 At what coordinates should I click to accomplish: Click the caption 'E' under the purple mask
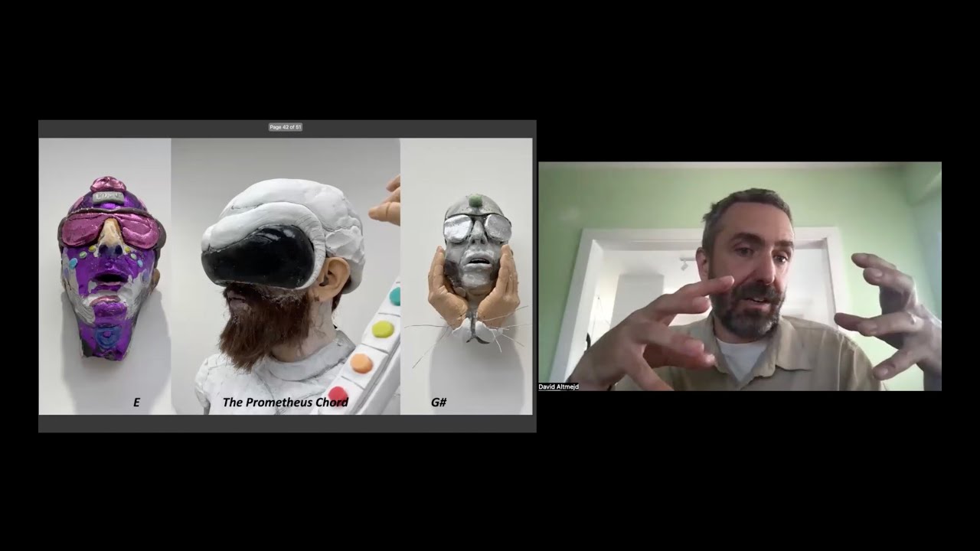(136, 402)
